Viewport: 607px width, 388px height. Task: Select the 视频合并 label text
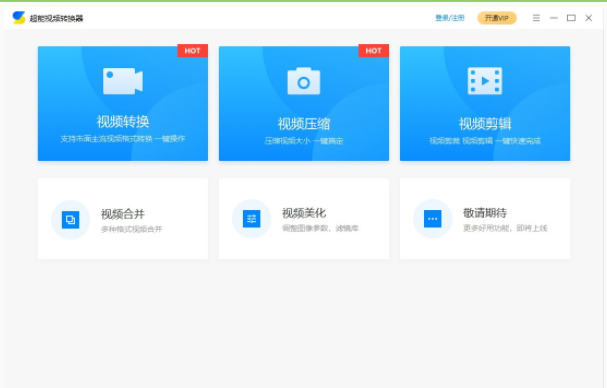(123, 214)
